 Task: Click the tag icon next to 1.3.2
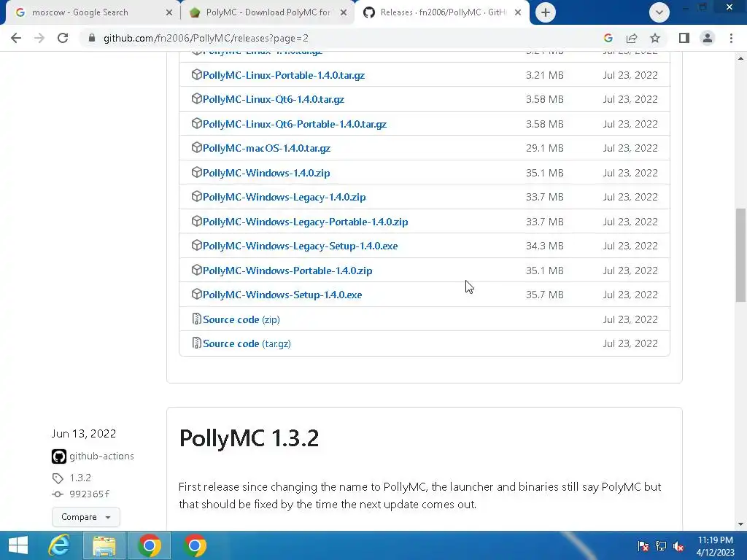pos(58,478)
